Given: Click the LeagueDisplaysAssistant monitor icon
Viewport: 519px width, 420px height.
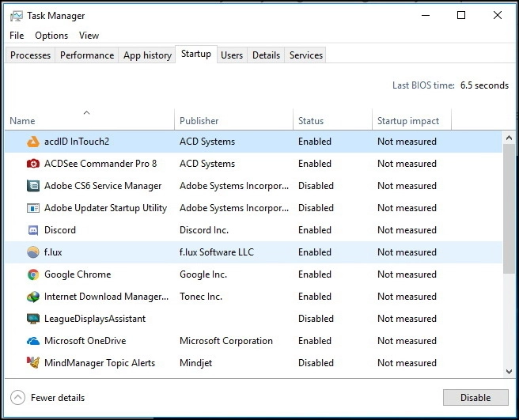Looking at the screenshot, I should point(33,319).
